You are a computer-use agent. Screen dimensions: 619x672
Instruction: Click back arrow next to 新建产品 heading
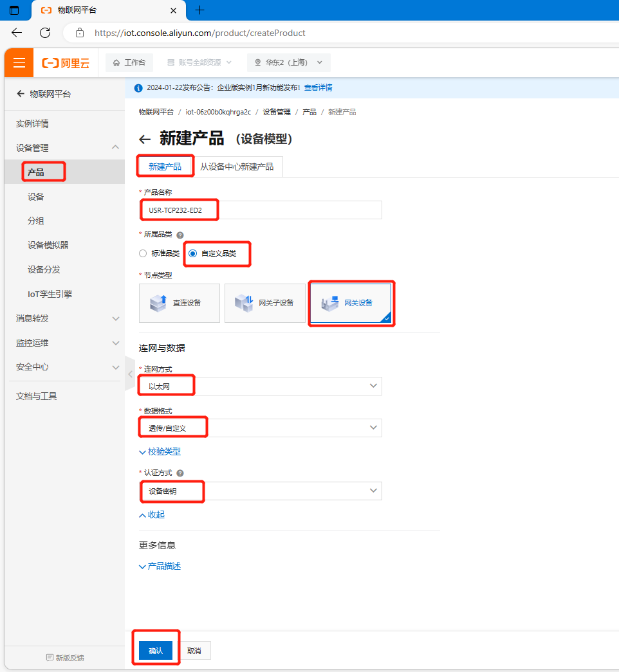145,140
